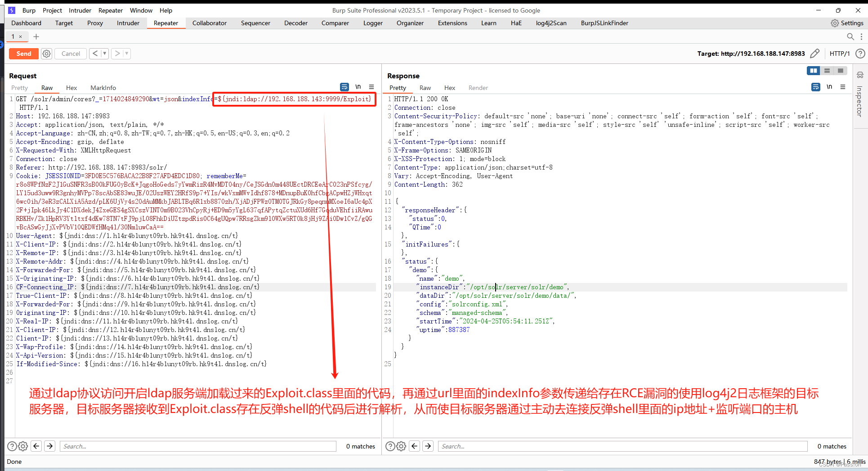Toggle request non-printable characters \n

pyautogui.click(x=358, y=87)
